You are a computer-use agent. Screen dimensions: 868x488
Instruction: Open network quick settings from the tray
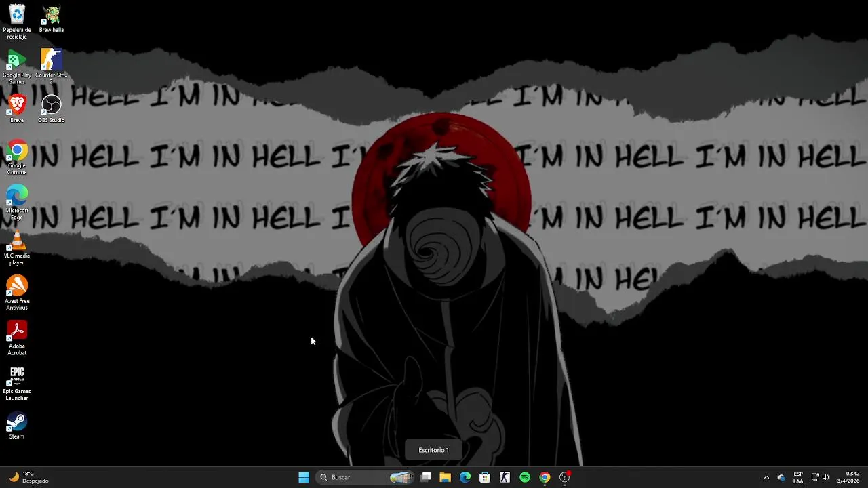(815, 477)
